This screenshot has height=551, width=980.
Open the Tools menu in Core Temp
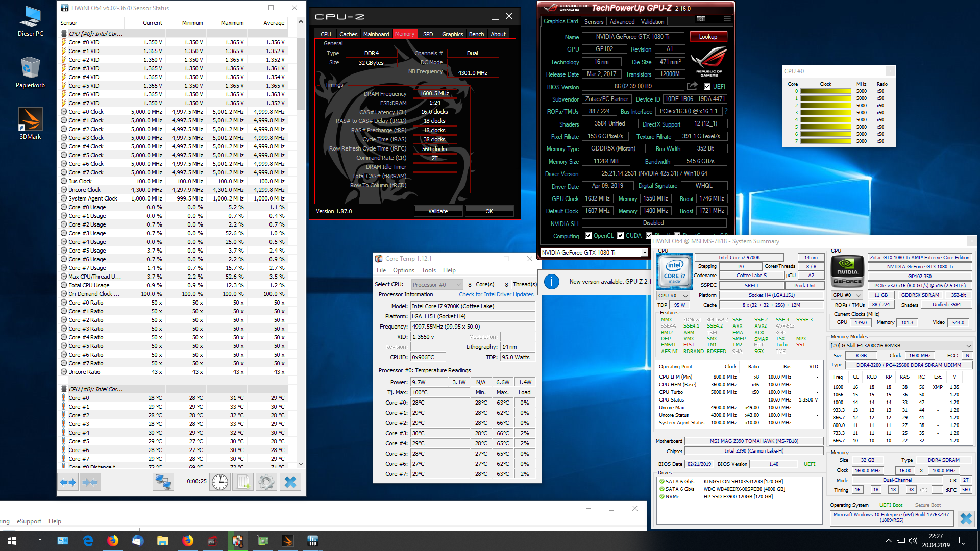429,270
